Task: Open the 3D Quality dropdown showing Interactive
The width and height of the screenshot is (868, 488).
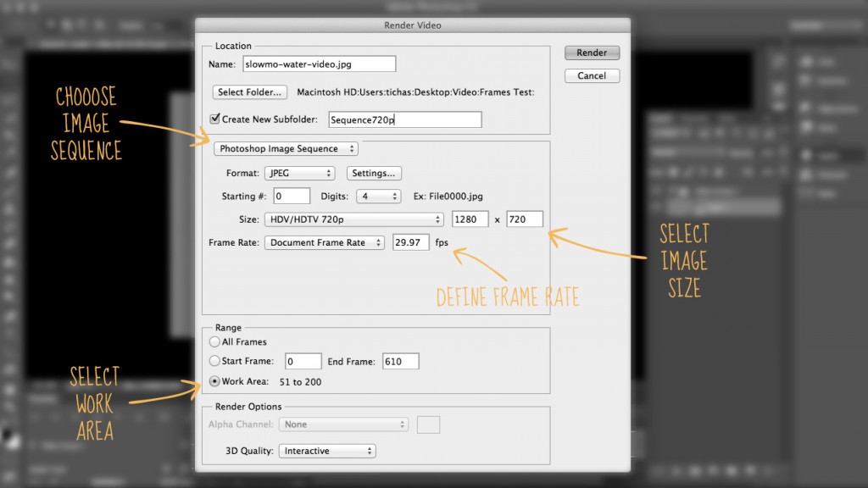Action: pos(327,451)
